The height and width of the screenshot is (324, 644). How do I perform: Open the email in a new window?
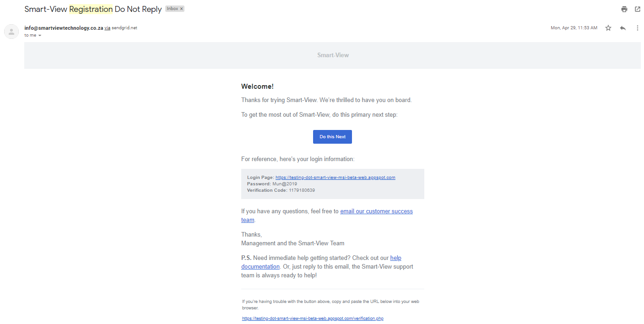637,9
